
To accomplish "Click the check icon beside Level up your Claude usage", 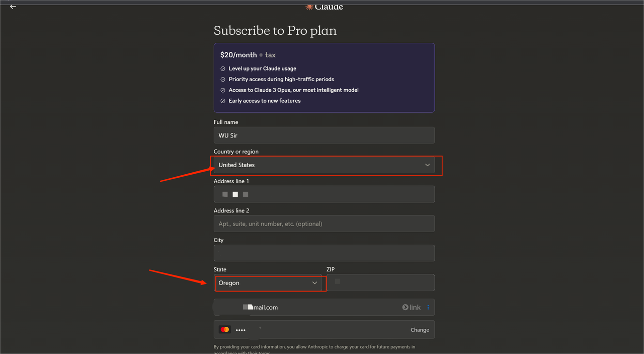I will coord(223,68).
